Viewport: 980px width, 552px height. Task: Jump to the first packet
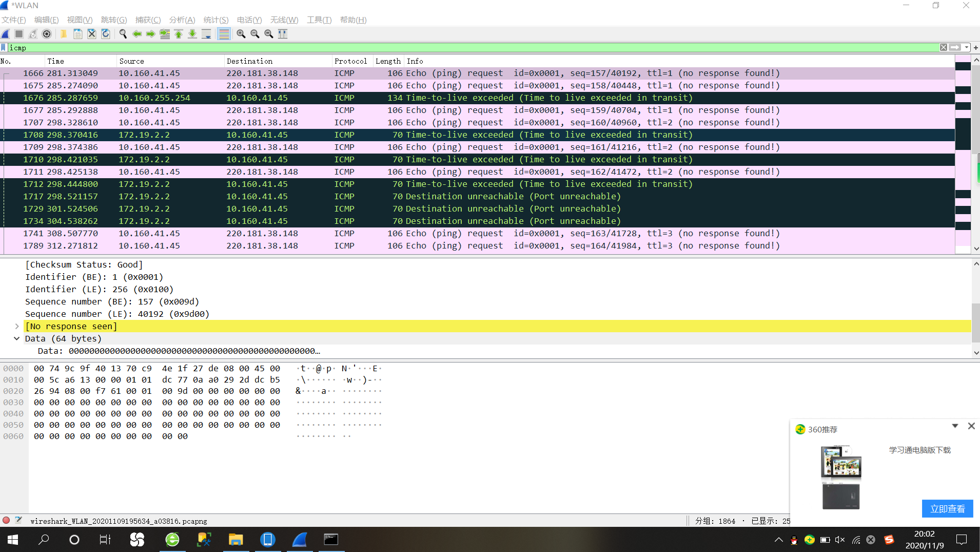[179, 34]
